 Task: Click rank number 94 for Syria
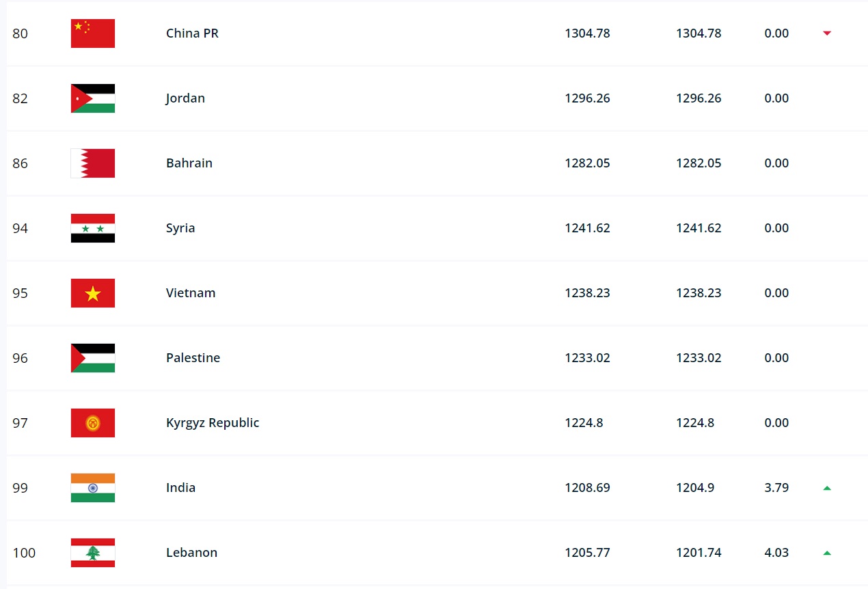[21, 228]
